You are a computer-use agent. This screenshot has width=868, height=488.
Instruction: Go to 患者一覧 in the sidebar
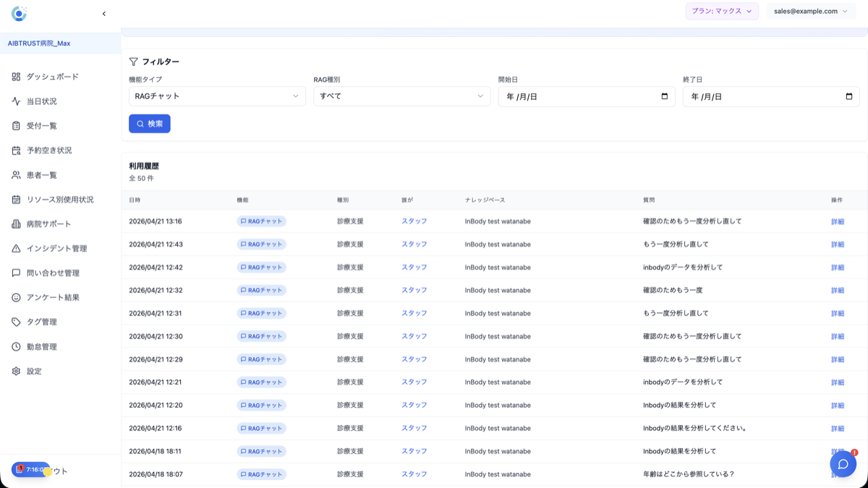[x=42, y=175]
